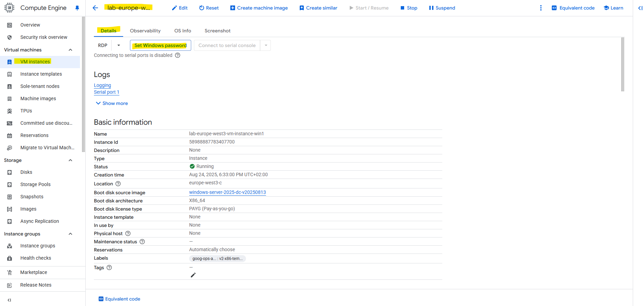Click the Edit pencil button in toolbar

pyautogui.click(x=180, y=8)
